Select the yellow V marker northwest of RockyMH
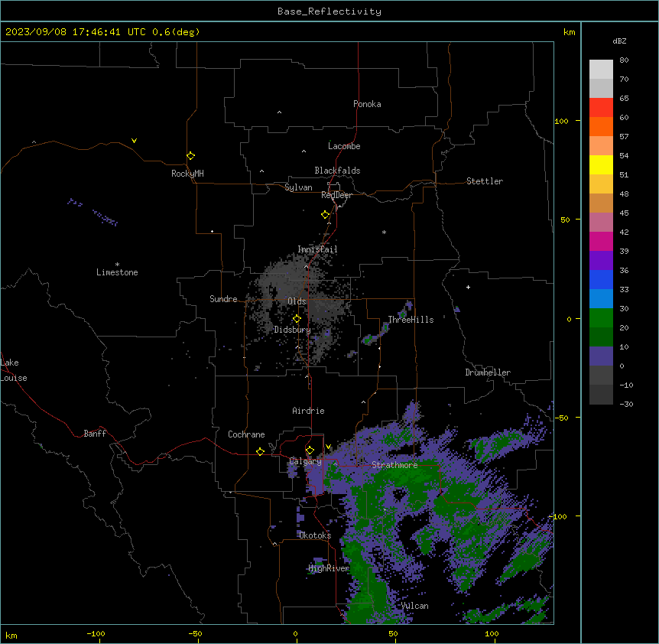659x644 pixels. point(134,141)
